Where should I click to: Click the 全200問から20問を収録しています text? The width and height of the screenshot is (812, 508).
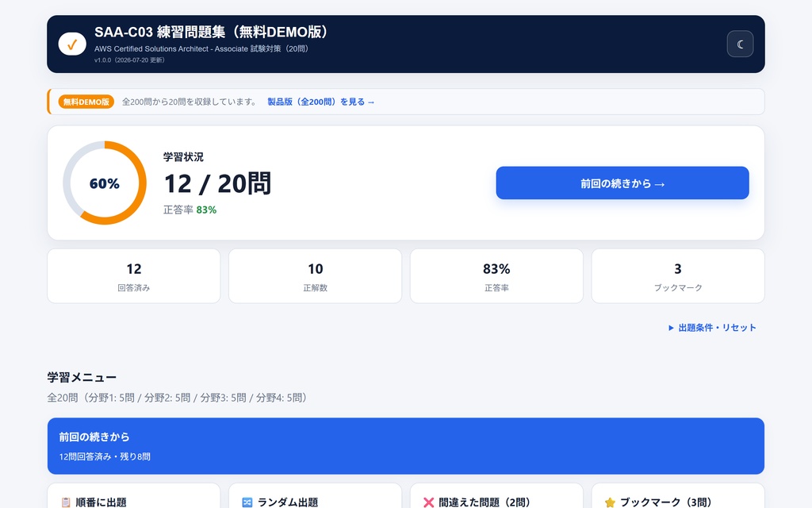[x=190, y=102]
